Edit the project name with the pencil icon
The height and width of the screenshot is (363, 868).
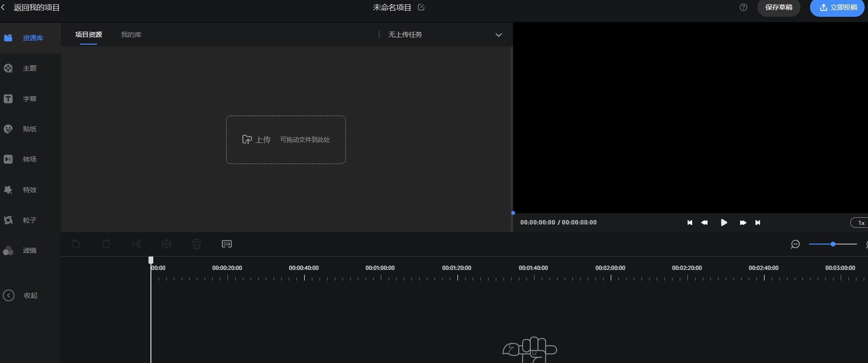(421, 7)
